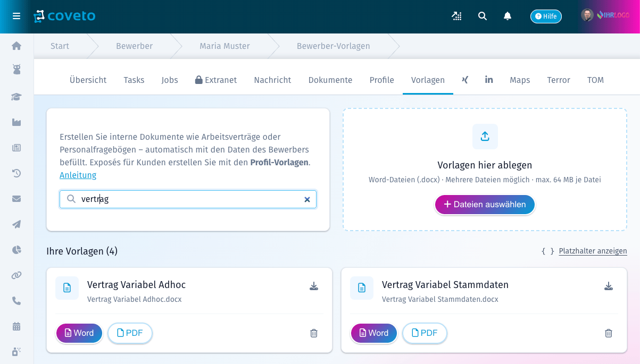Click Platzhalter anzeigen link
640x364 pixels.
coord(593,251)
